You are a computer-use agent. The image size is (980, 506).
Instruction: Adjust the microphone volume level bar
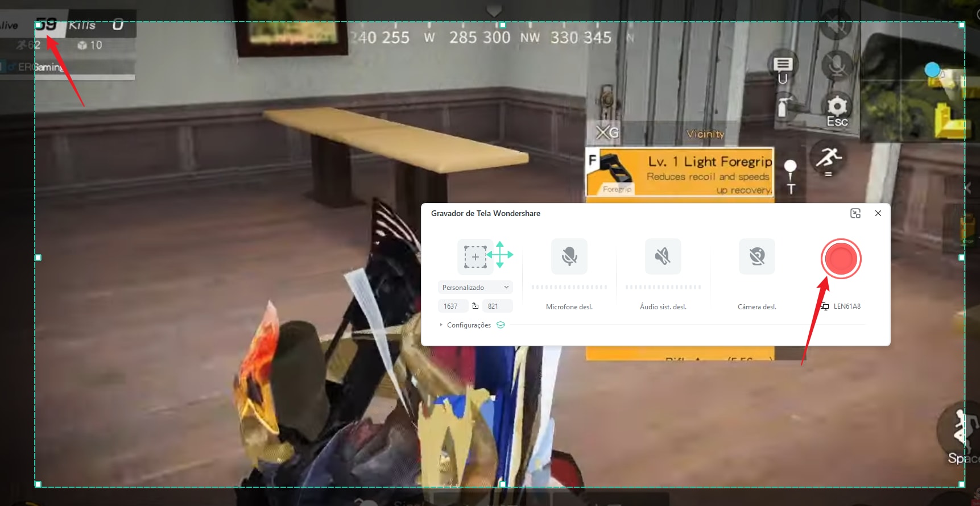[x=569, y=287]
